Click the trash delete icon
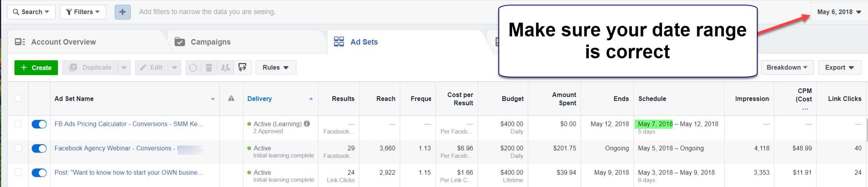868x187 pixels. 209,68
